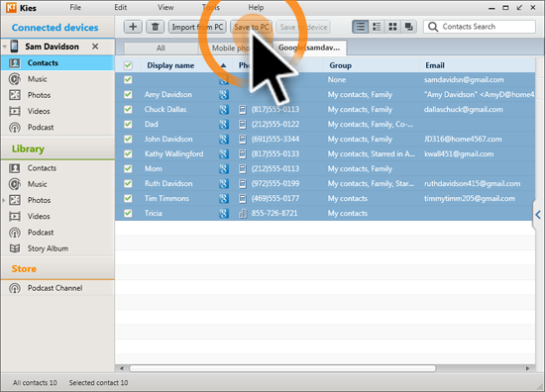Image resolution: width=545 pixels, height=392 pixels.
Task: Uncheck the Kathy Wallingford checkbox
Action: (x=128, y=153)
